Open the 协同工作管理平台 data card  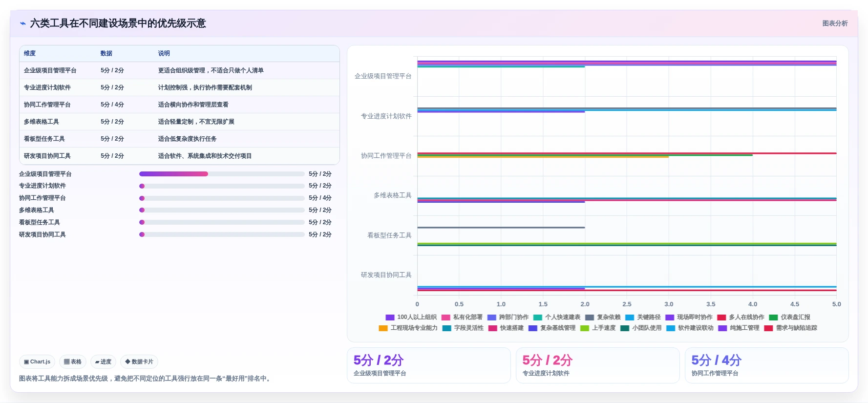766,365
